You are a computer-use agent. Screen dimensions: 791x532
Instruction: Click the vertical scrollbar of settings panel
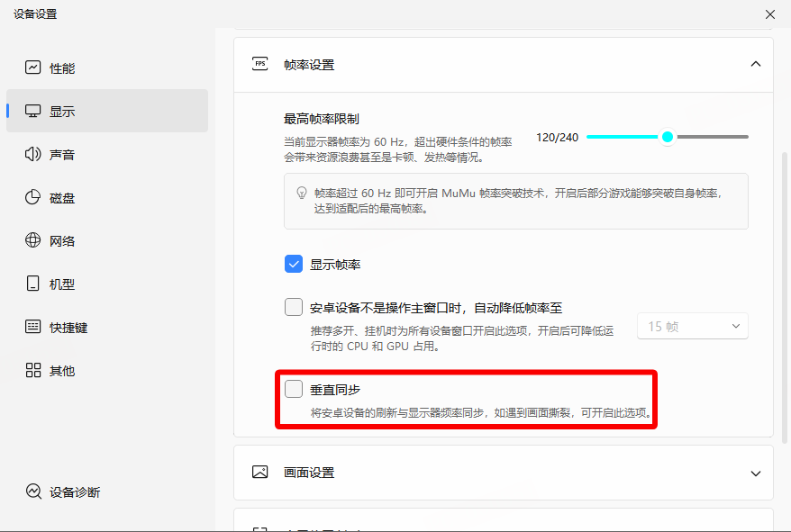click(x=785, y=298)
